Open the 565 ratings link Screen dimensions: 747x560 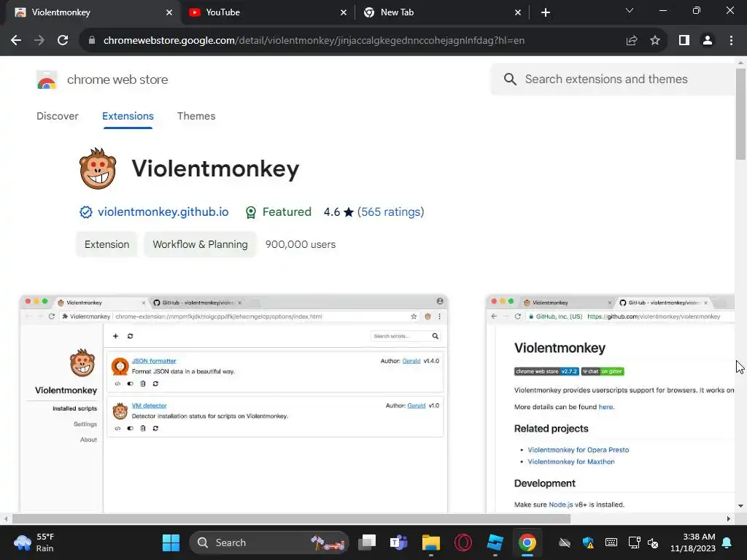[x=391, y=212]
